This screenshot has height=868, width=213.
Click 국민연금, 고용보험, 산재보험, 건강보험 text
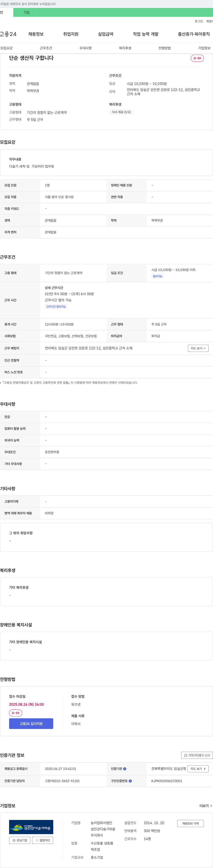71,336
